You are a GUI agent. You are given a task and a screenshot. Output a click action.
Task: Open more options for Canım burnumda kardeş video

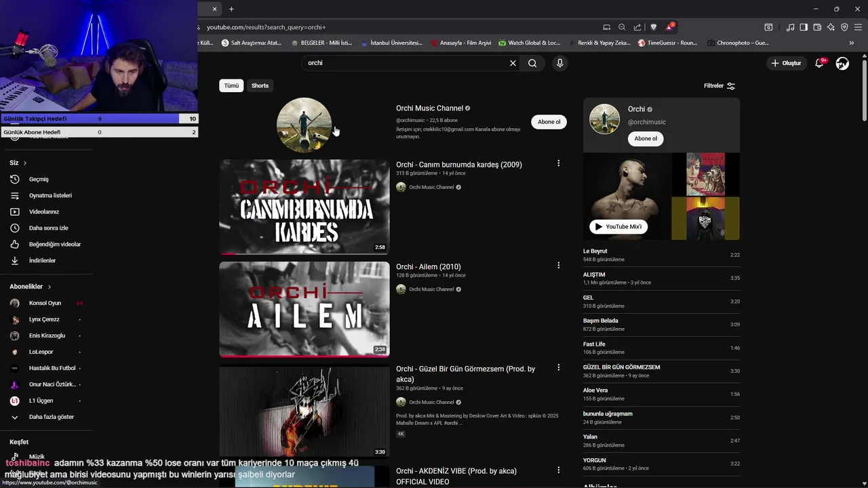tap(558, 163)
